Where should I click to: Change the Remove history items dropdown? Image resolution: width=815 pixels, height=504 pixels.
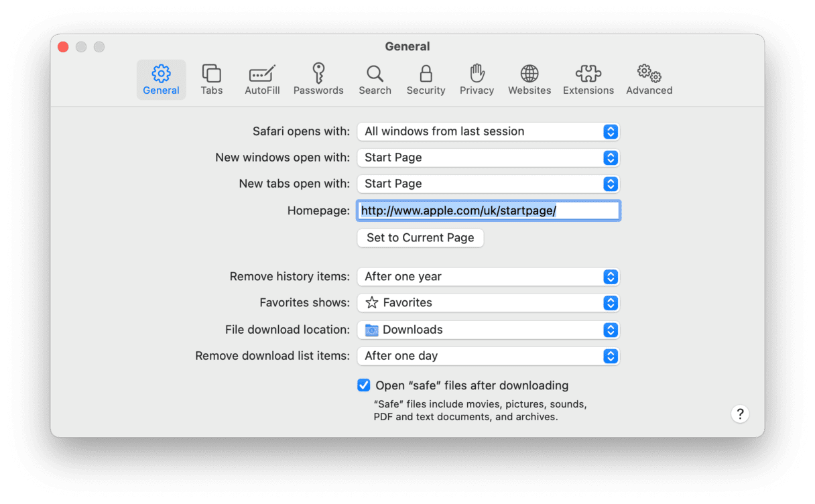(x=488, y=277)
